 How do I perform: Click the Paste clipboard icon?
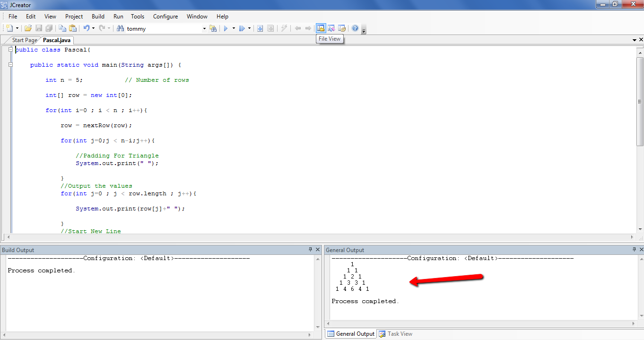pyautogui.click(x=73, y=28)
